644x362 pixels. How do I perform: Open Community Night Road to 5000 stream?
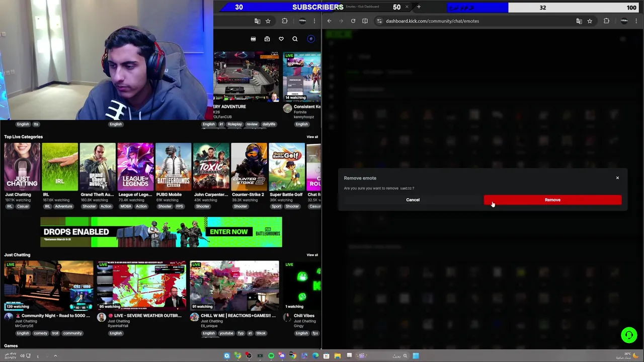point(49,286)
